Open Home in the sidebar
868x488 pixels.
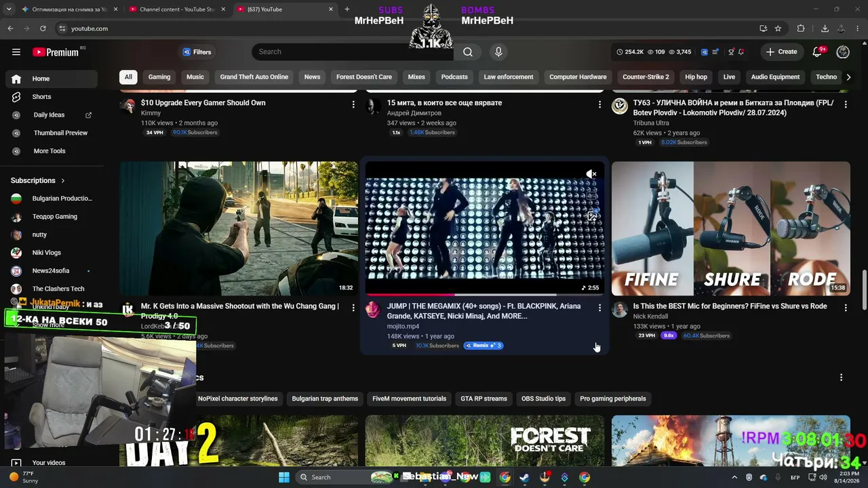(x=52, y=79)
